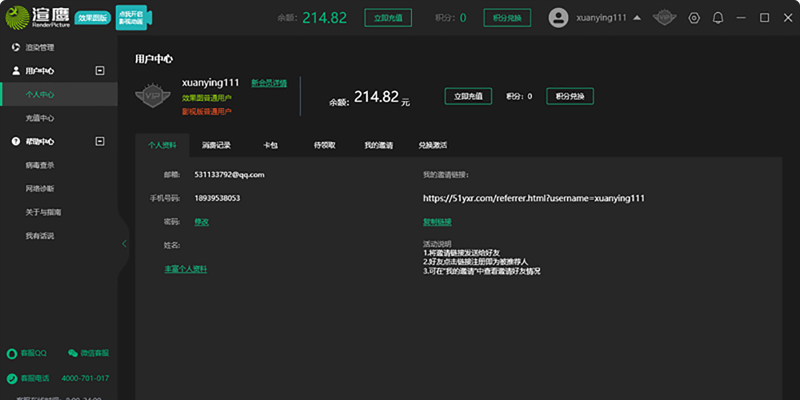Expand the xuanying111 account dropdown arrow
Screen dimensions: 800x400
(637, 18)
